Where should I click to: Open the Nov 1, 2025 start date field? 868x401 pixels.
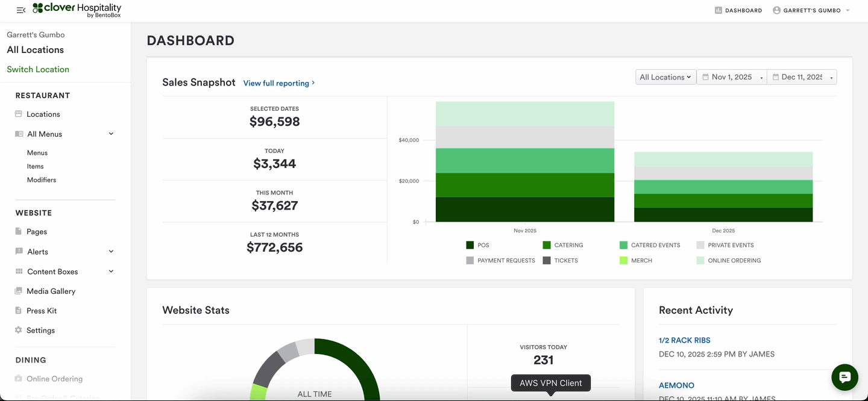click(732, 77)
